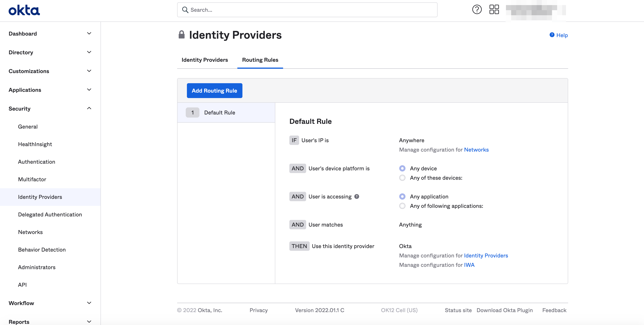Click the tooltip icon next to User is accessing

pyautogui.click(x=357, y=197)
